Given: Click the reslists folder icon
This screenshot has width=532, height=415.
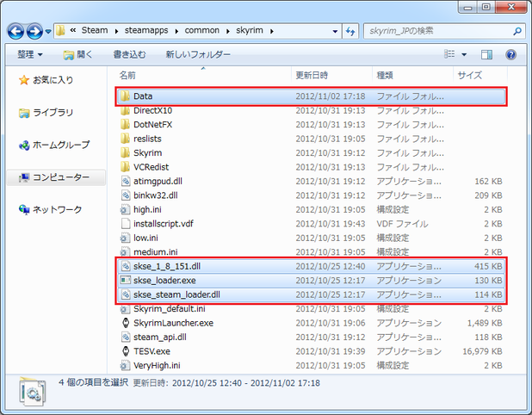Looking at the screenshot, I should pyautogui.click(x=125, y=139).
